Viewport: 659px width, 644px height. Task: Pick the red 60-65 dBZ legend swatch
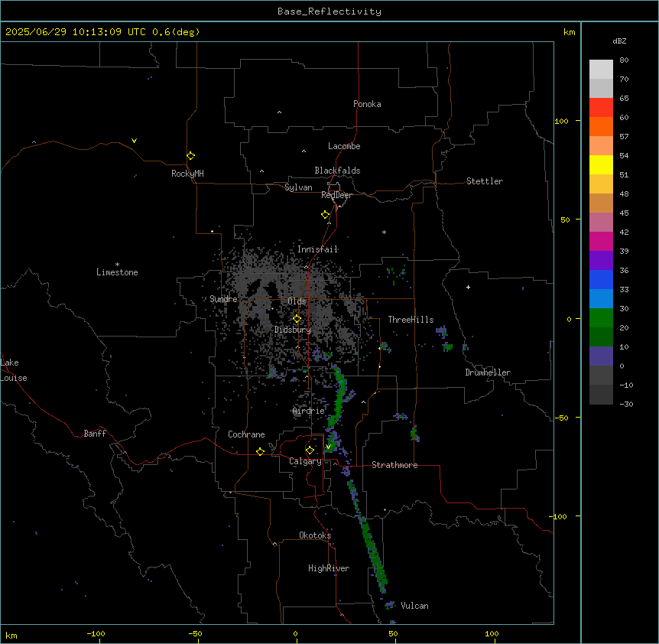click(x=601, y=107)
